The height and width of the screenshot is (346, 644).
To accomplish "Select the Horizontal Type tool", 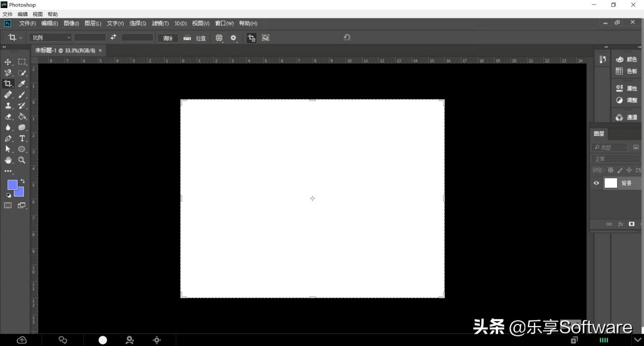I will 22,138.
